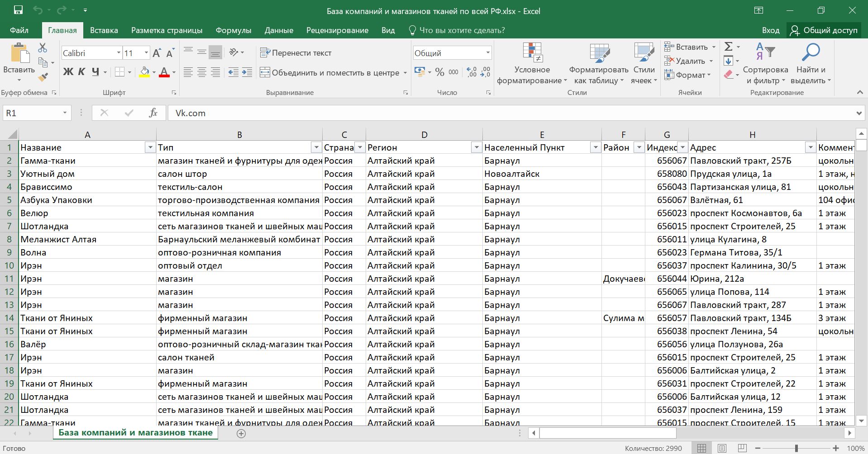Open filter dropdown for Название column
The width and height of the screenshot is (868, 454).
pos(150,148)
